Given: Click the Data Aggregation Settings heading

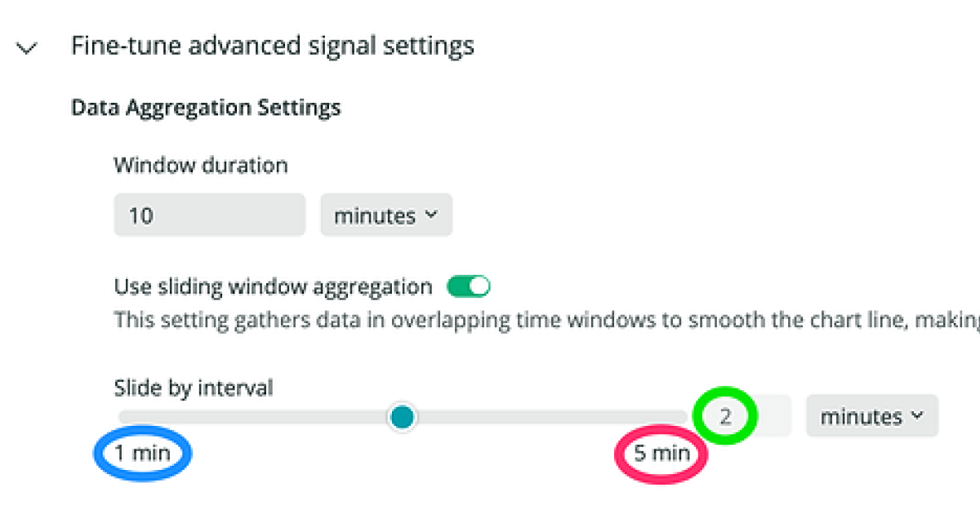Looking at the screenshot, I should click(205, 107).
